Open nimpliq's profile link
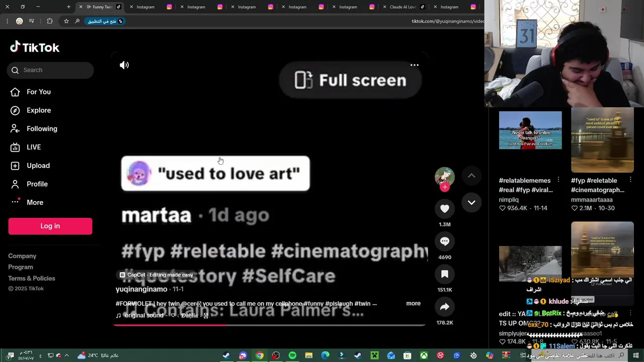Viewport: 644px width, 362px height. click(x=509, y=200)
